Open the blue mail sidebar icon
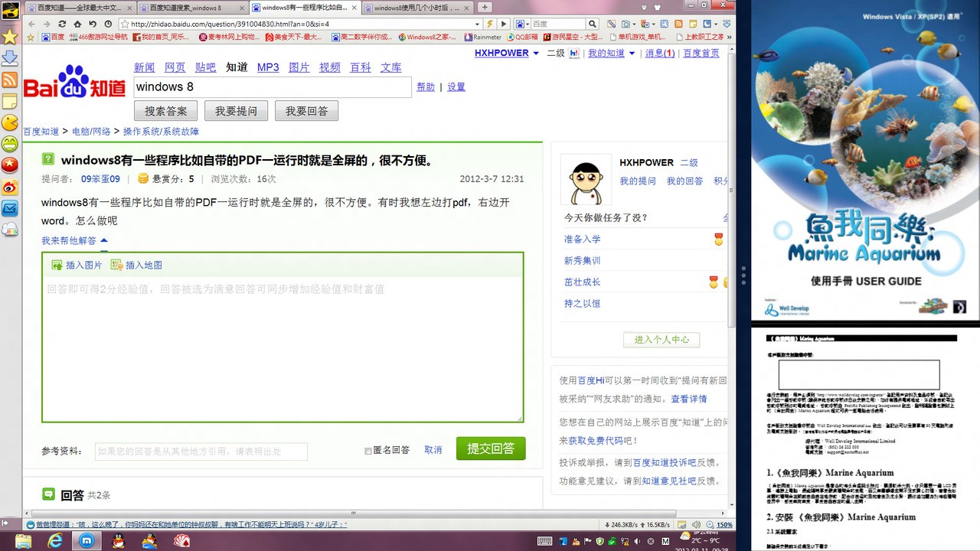 pyautogui.click(x=10, y=208)
